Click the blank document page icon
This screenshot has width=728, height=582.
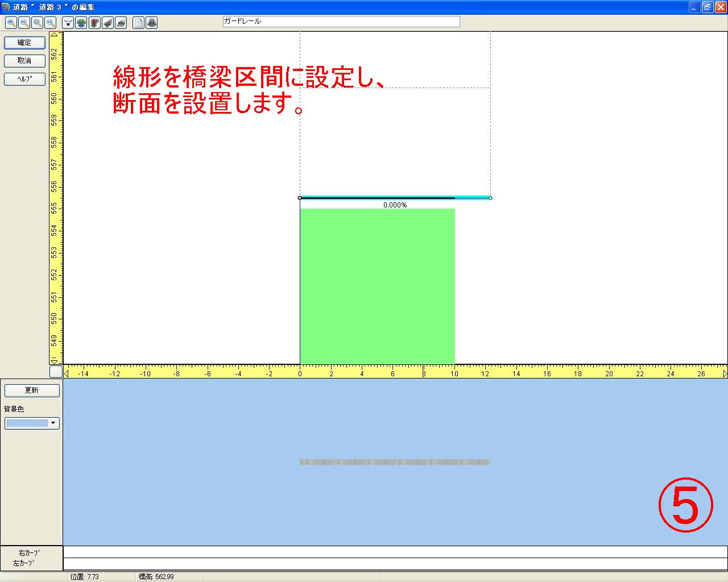(138, 23)
